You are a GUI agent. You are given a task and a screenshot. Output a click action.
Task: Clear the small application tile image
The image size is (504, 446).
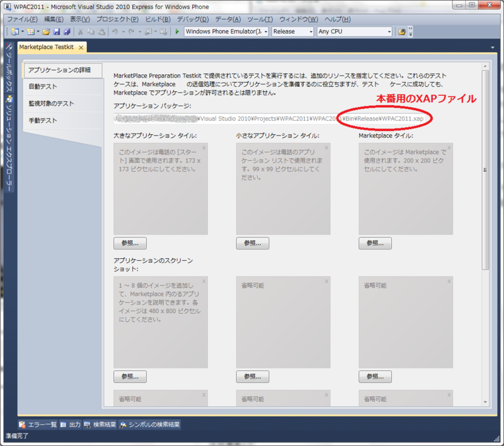click(326, 148)
